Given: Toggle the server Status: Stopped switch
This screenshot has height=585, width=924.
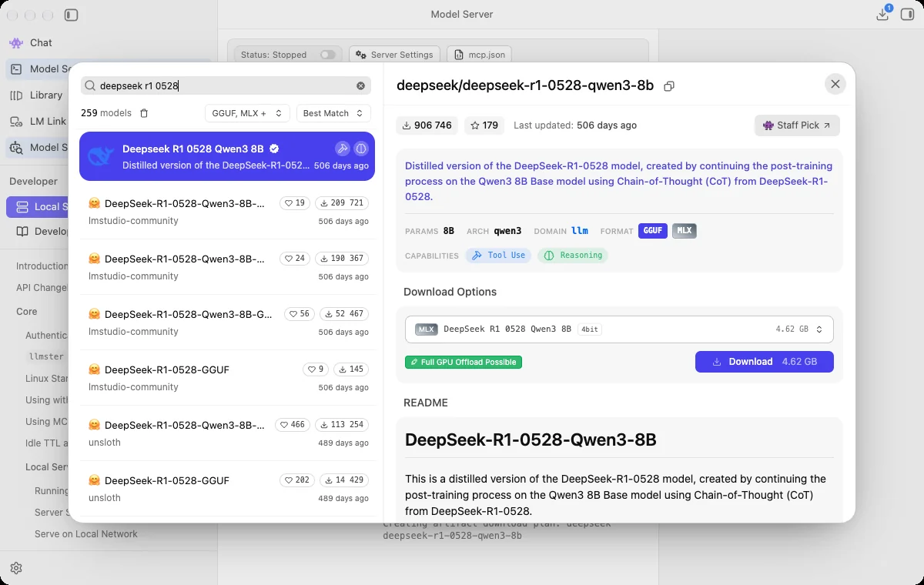Looking at the screenshot, I should point(328,55).
